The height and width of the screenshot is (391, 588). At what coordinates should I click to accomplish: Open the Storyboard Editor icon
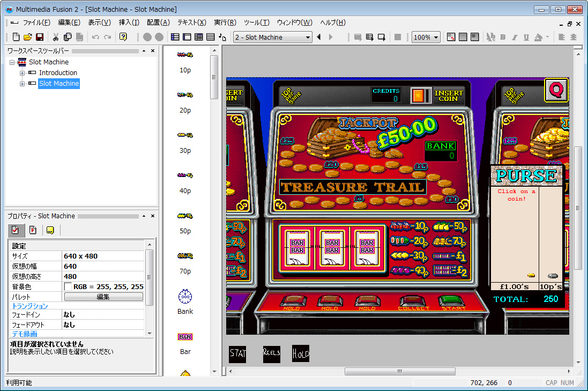pos(175,37)
